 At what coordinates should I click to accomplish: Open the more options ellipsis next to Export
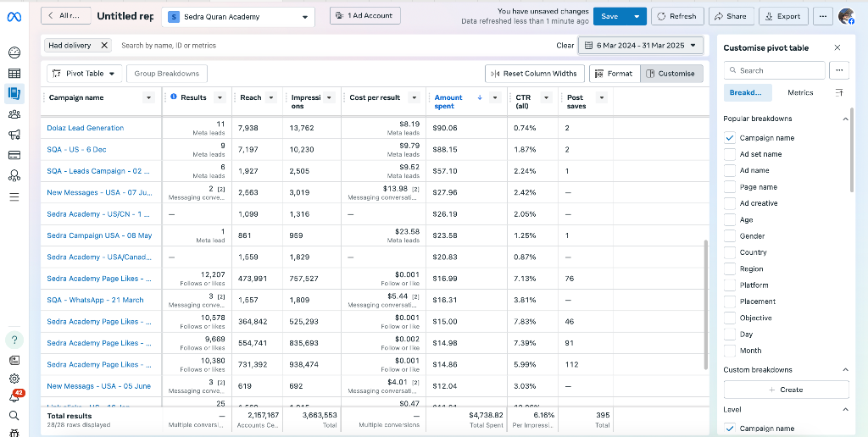coord(824,16)
